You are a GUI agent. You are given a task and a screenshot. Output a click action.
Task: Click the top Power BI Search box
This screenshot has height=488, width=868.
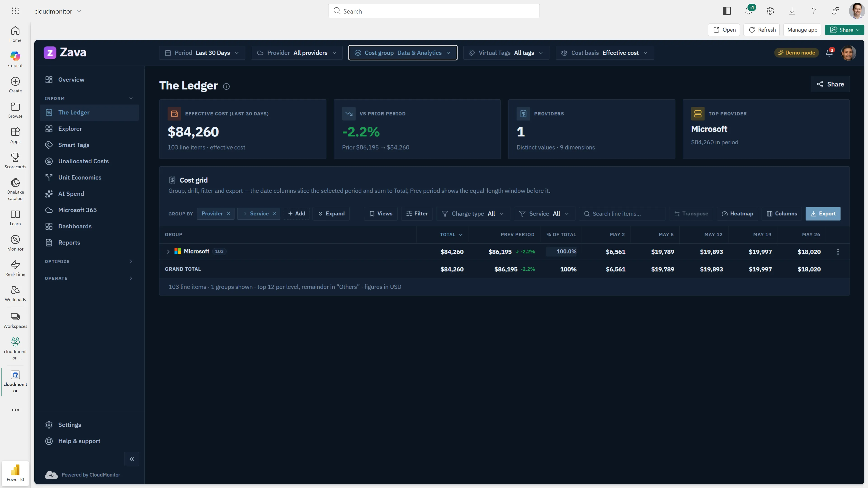[434, 11]
